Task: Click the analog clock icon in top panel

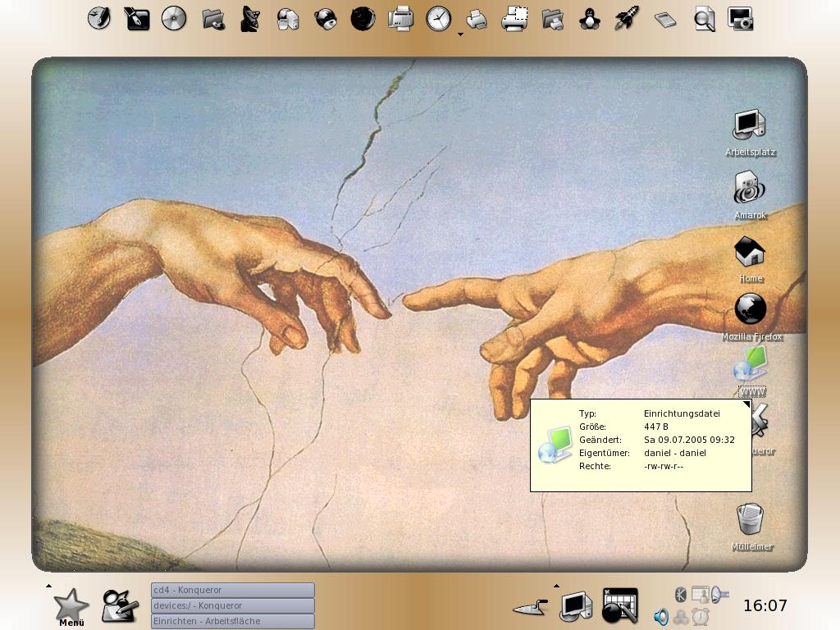Action: [438, 19]
